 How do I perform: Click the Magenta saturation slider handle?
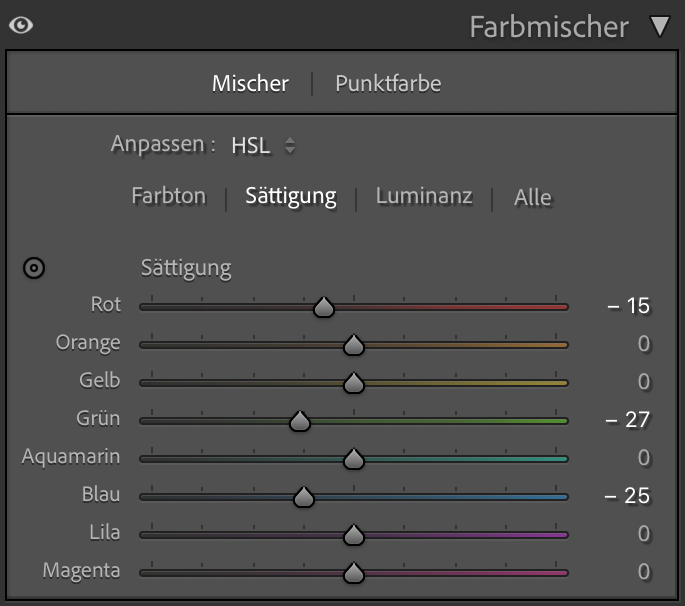point(353,573)
